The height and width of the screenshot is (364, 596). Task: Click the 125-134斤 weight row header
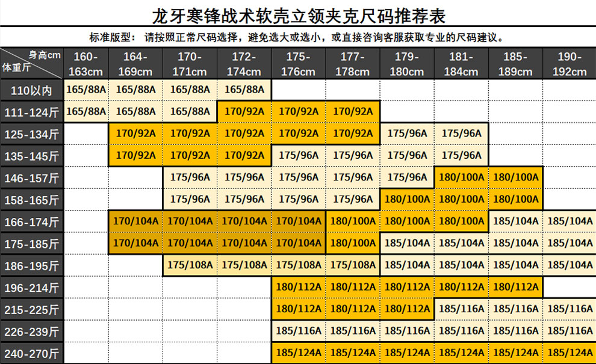(31, 134)
